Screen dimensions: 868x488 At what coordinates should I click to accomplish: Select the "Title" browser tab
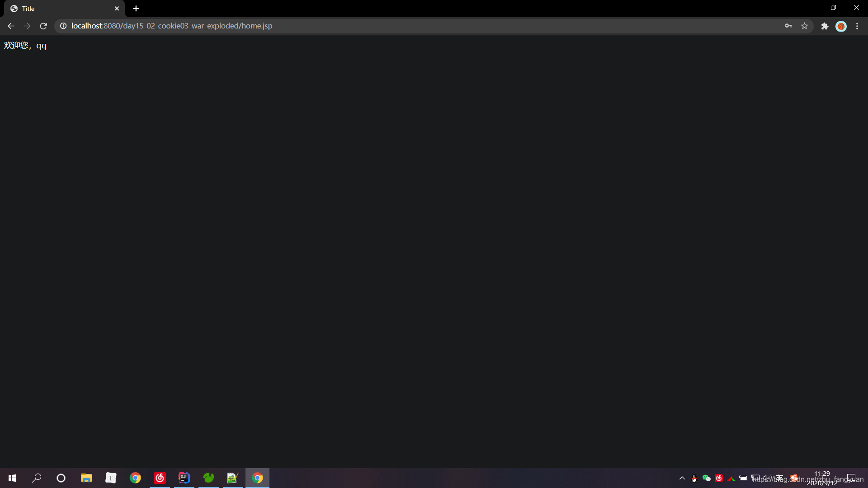tap(63, 9)
